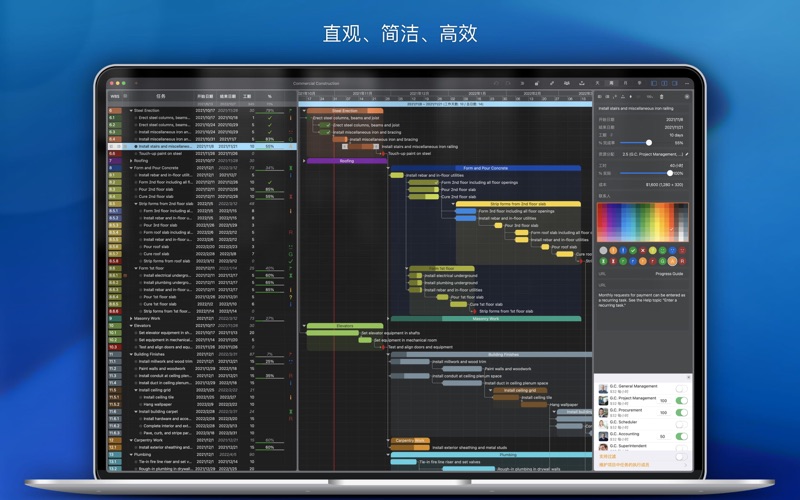The image size is (800, 500).
Task: Disable G.C. Accounting resource switch
Action: tap(681, 436)
